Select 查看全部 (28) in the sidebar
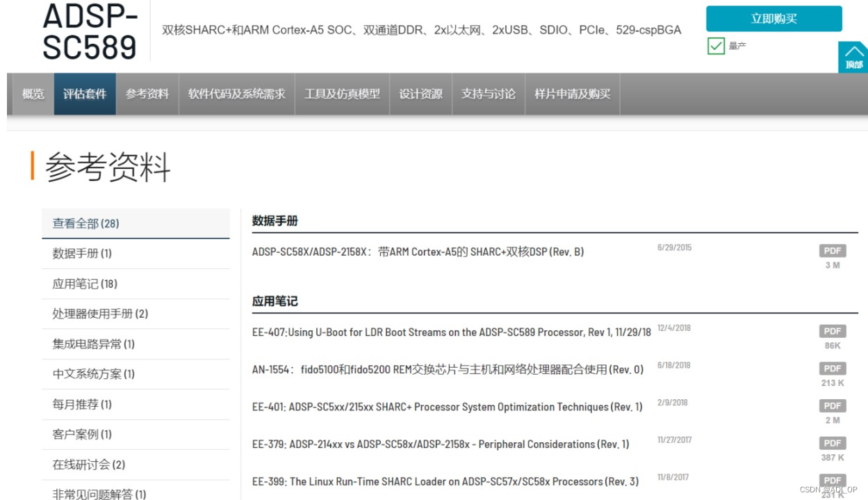The image size is (868, 500). 136,223
